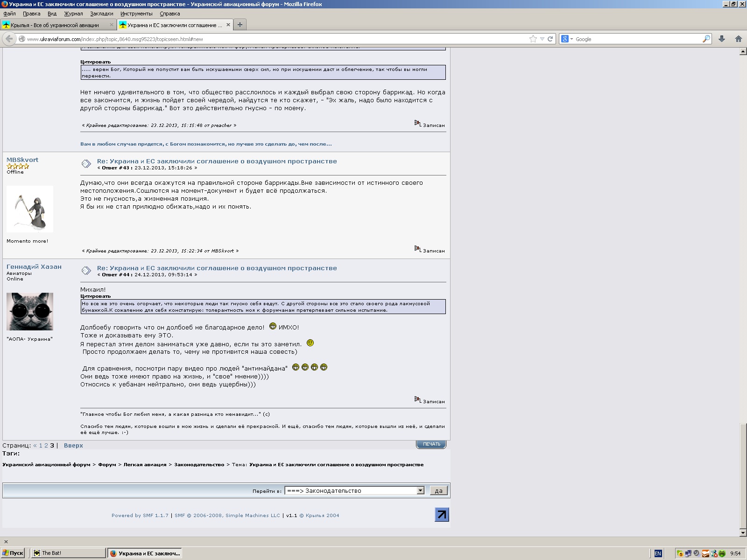Open a new tab with plus button

(240, 25)
